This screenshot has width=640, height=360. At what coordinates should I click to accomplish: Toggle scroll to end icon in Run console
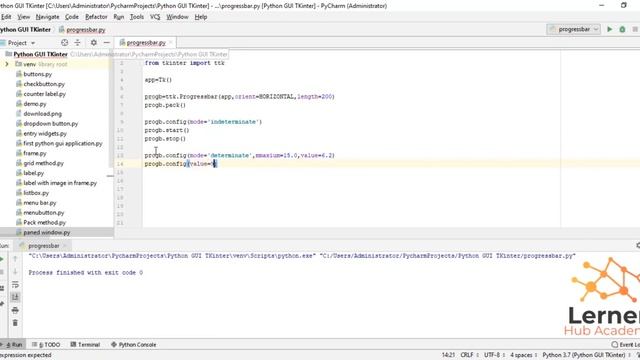tap(15, 297)
